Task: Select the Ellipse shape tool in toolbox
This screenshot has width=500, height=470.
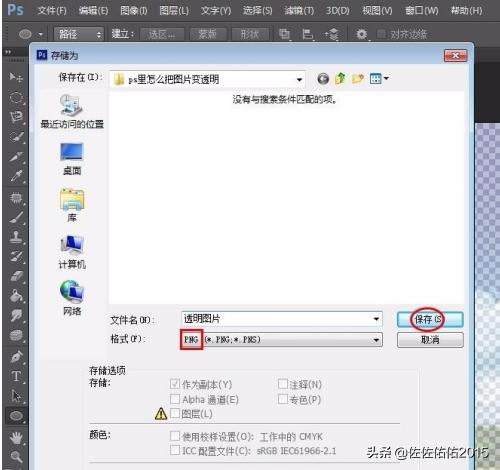Action: [x=16, y=416]
